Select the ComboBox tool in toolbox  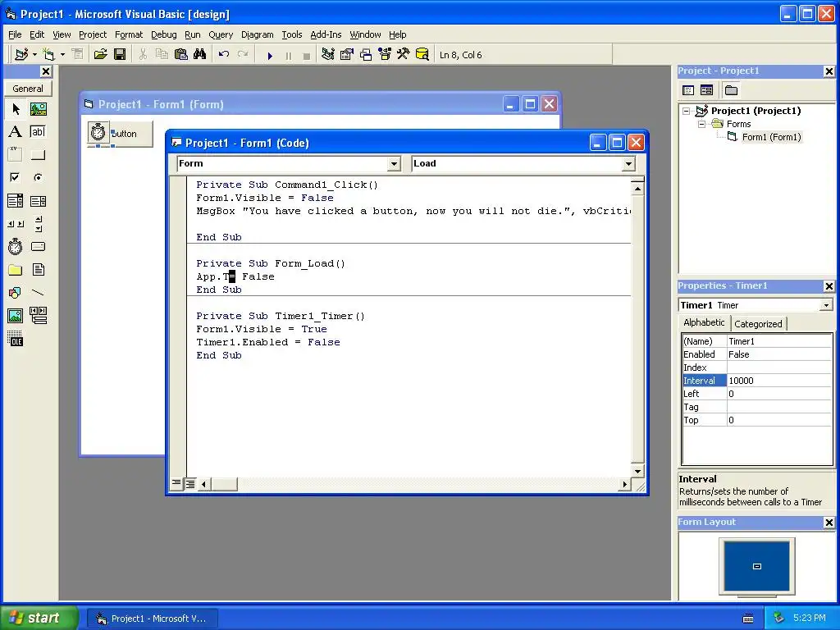tap(16, 201)
